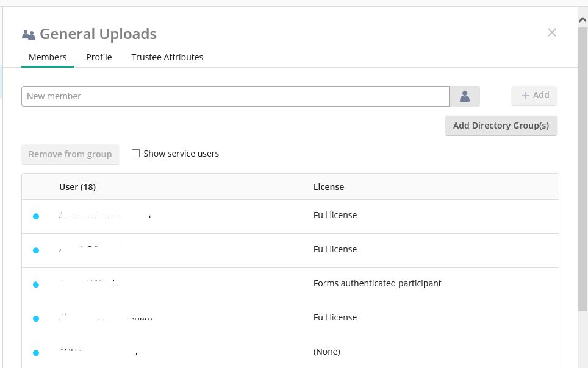
Task: Open the Trustee Attributes tab
Action: click(x=167, y=57)
